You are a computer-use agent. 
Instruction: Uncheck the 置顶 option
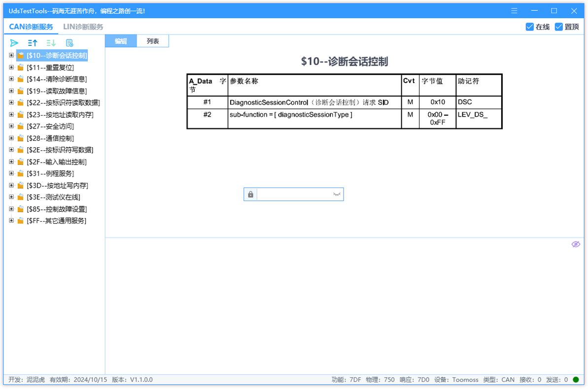(x=559, y=27)
